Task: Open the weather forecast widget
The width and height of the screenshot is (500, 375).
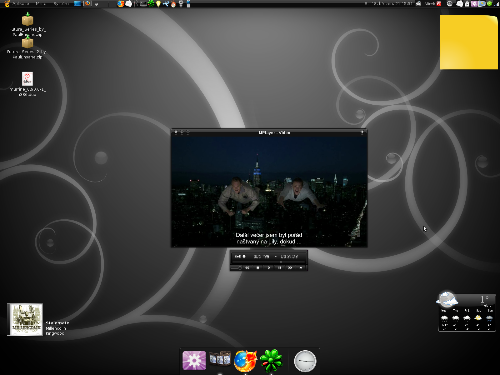Action: tap(466, 312)
